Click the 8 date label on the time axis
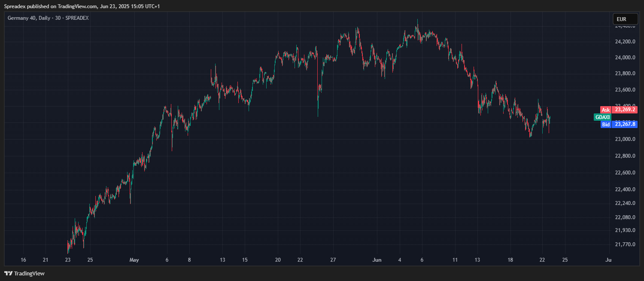Viewport: 644px width, 281px height. [189, 260]
